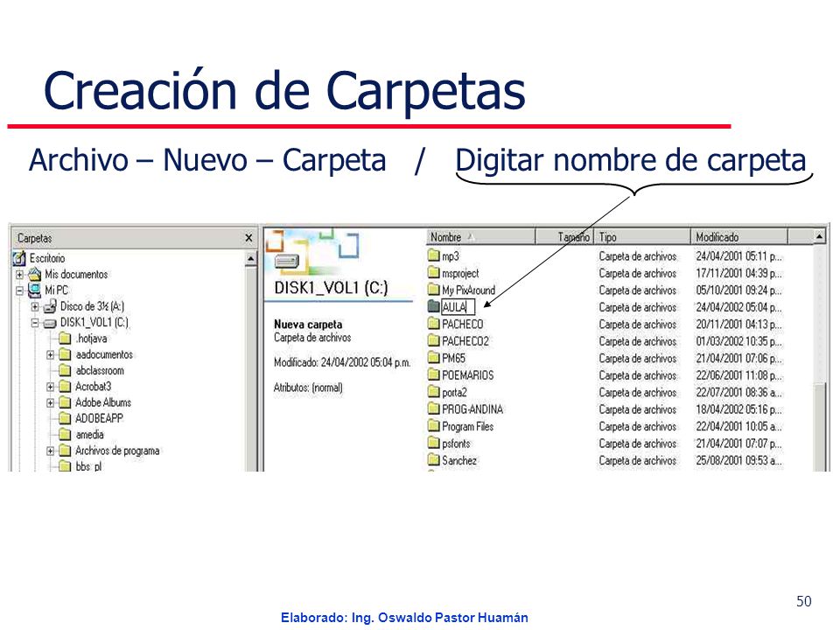Select the My PixAround folder icon
840x630 pixels.
(x=433, y=290)
